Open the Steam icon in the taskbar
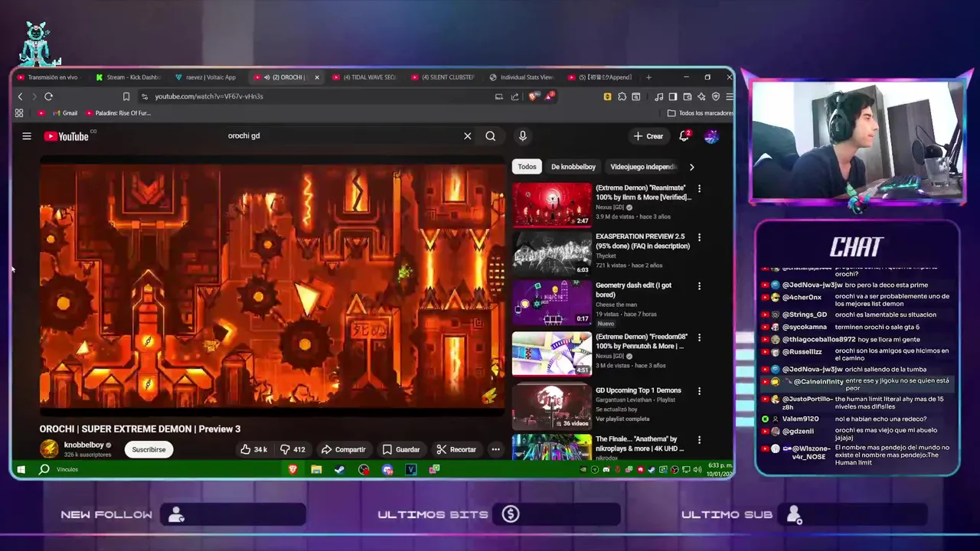980x551 pixels. click(x=340, y=469)
